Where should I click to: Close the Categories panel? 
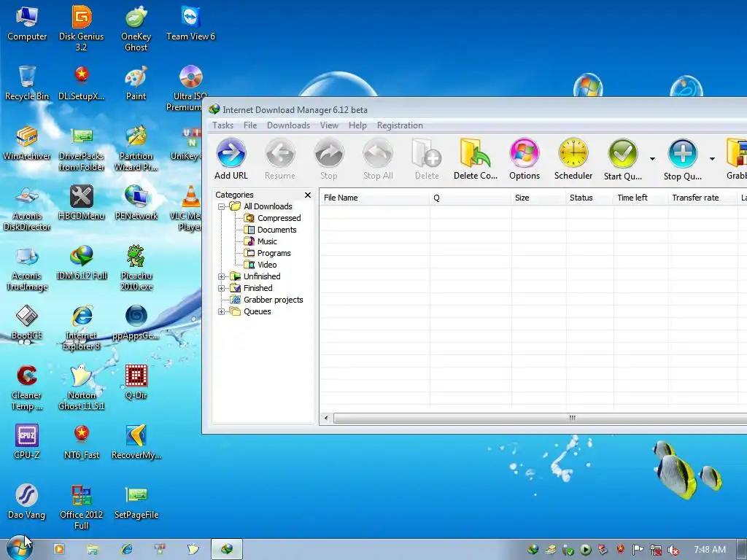(308, 195)
